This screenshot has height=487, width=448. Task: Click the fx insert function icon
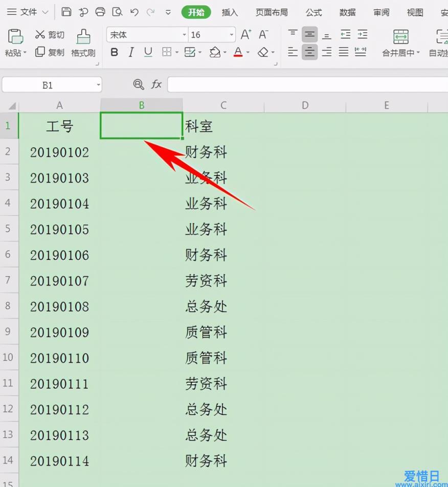point(156,84)
